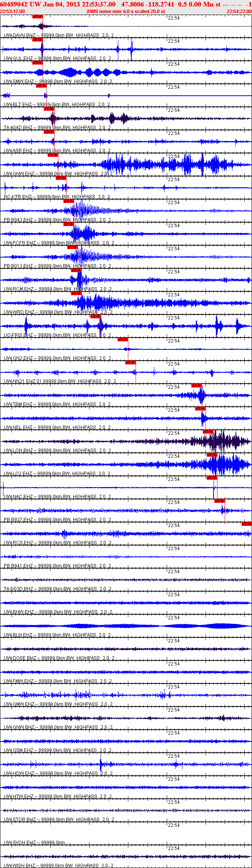Screen dimensions: 252x868
Task: Click the 'UW GMW EHZ' trace label
Action: [x=19, y=704]
